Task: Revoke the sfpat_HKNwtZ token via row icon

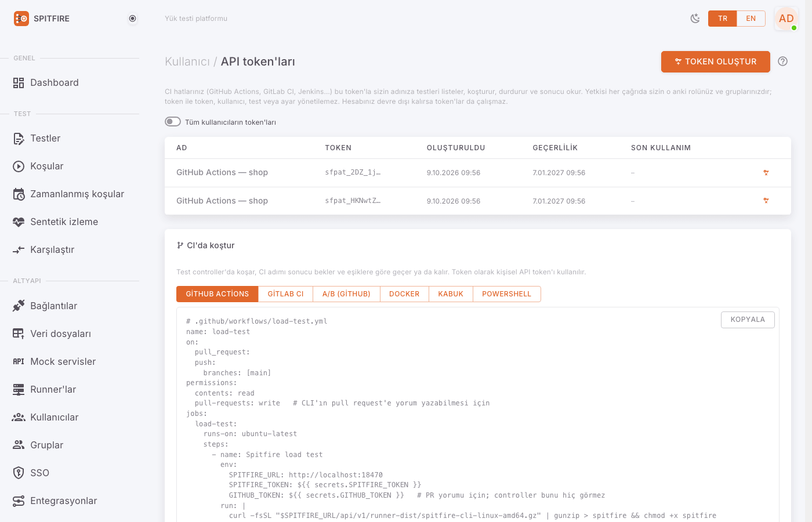Action: (766, 201)
